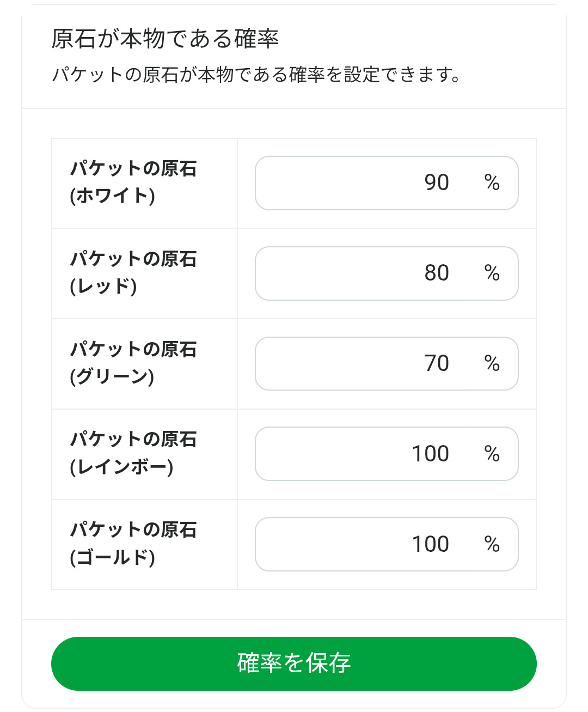The image size is (588, 712).
Task: Click the % symbol in the Red row
Action: tap(492, 273)
